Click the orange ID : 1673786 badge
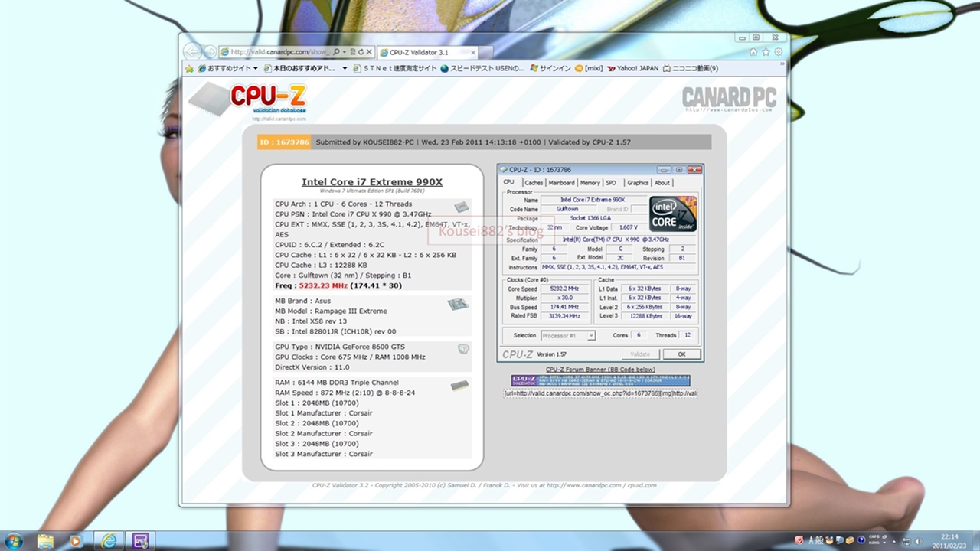The image size is (980, 551). [284, 142]
